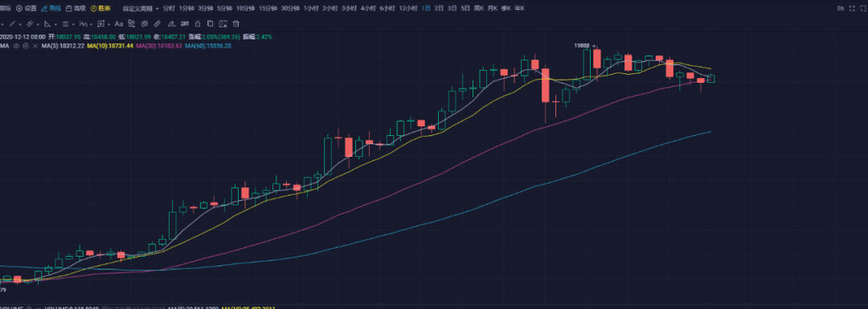Toggle the magnet snap tool
868x309 pixels.
click(x=185, y=24)
